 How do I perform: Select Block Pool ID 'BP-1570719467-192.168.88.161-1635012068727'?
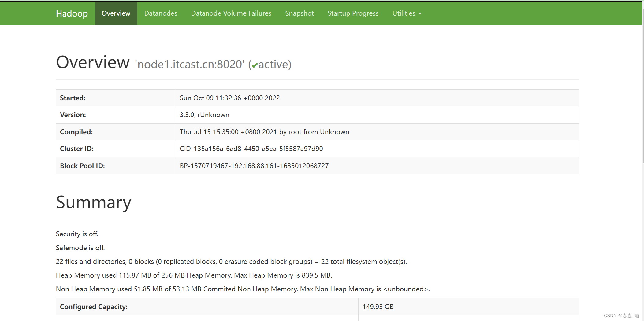(x=254, y=166)
